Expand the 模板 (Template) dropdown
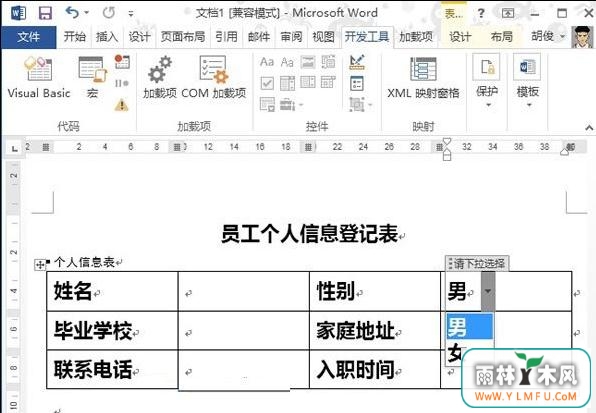The height and width of the screenshot is (413, 596). pos(527,82)
